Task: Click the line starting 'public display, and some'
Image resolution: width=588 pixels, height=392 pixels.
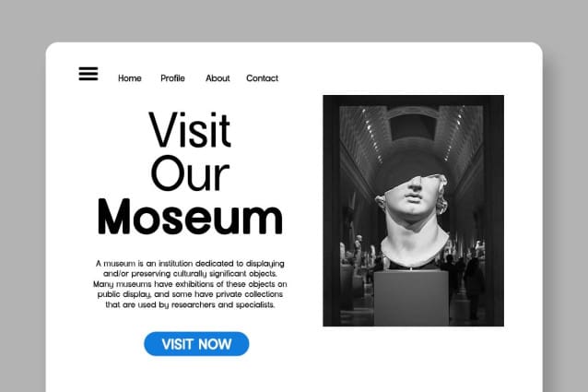Action: tap(190, 294)
